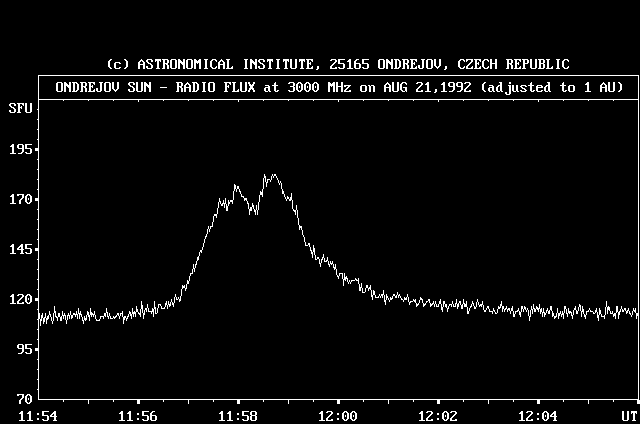Click the 11:58 time axis label
Viewport: 640px width, 424px height.
point(237,414)
